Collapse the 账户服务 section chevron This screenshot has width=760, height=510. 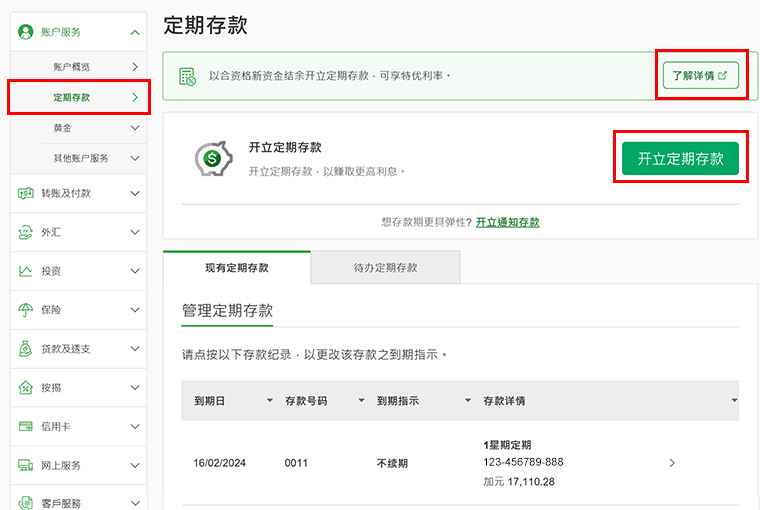tap(135, 32)
